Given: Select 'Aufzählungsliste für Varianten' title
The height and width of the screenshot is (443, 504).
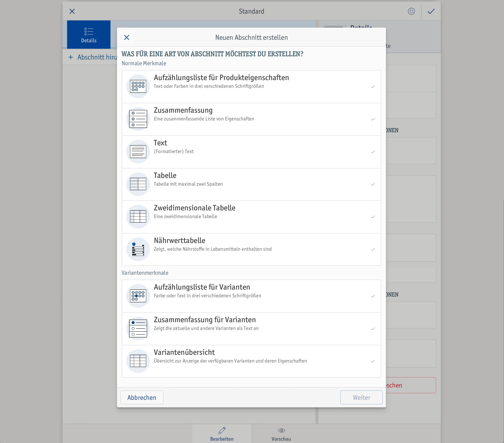Looking at the screenshot, I should pyautogui.click(x=202, y=287).
